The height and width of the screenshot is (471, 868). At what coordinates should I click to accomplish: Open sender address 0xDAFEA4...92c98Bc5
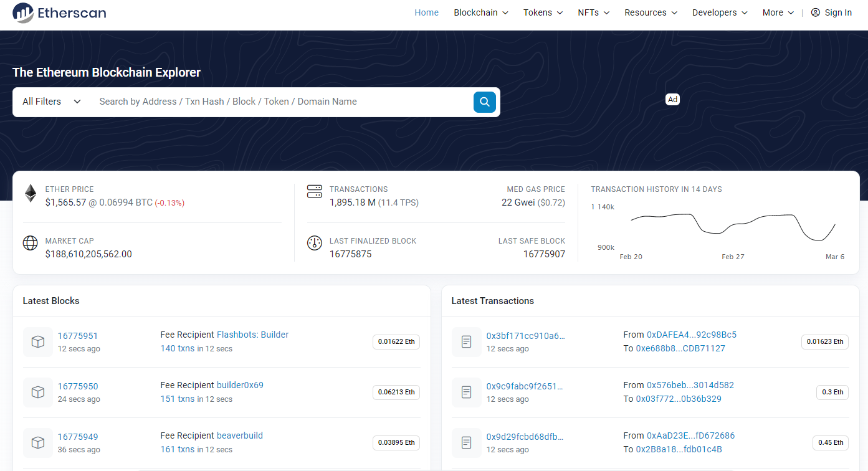point(692,335)
